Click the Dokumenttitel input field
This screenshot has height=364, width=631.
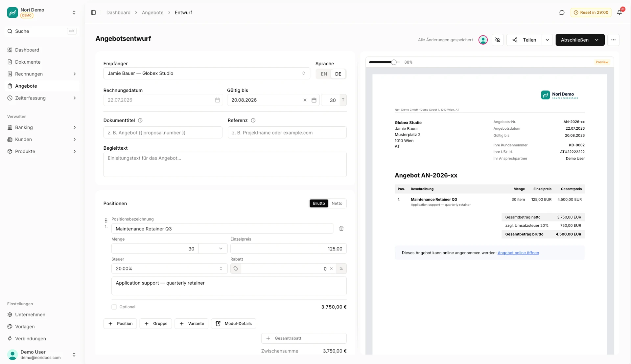163,133
